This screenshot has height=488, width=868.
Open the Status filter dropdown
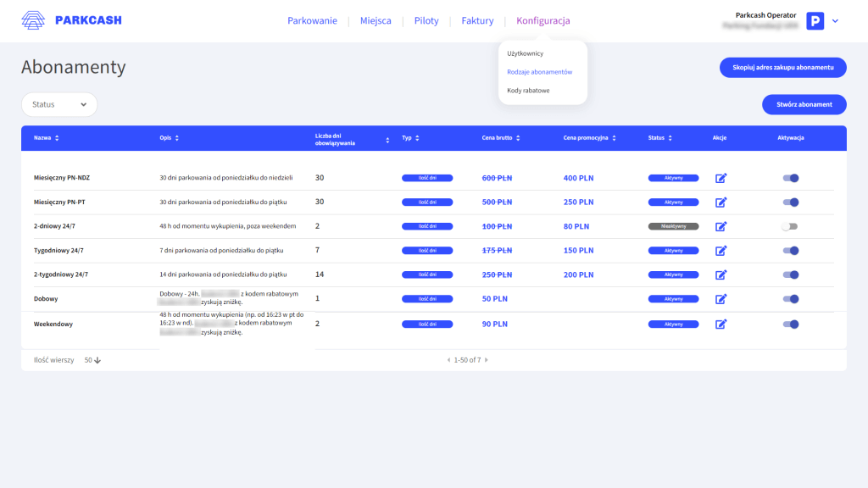pyautogui.click(x=59, y=104)
